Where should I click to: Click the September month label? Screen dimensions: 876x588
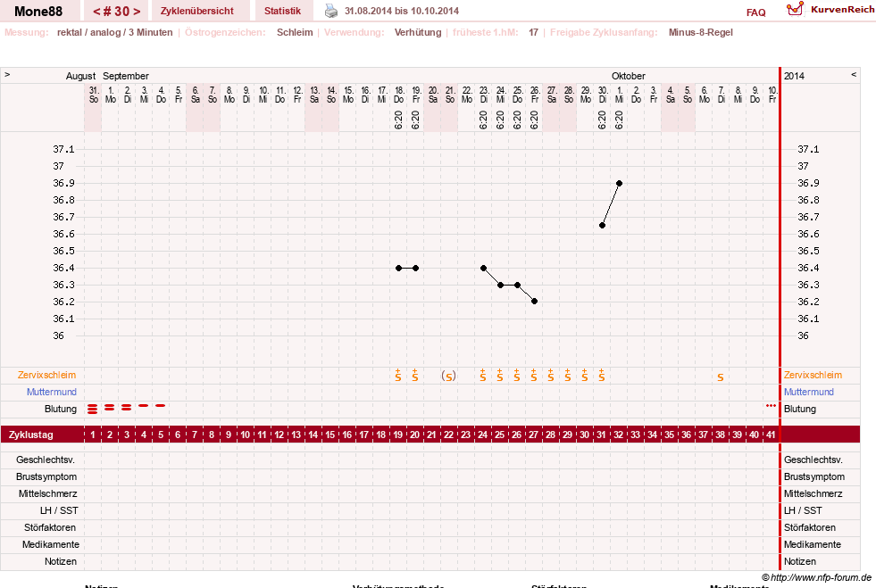coord(126,76)
